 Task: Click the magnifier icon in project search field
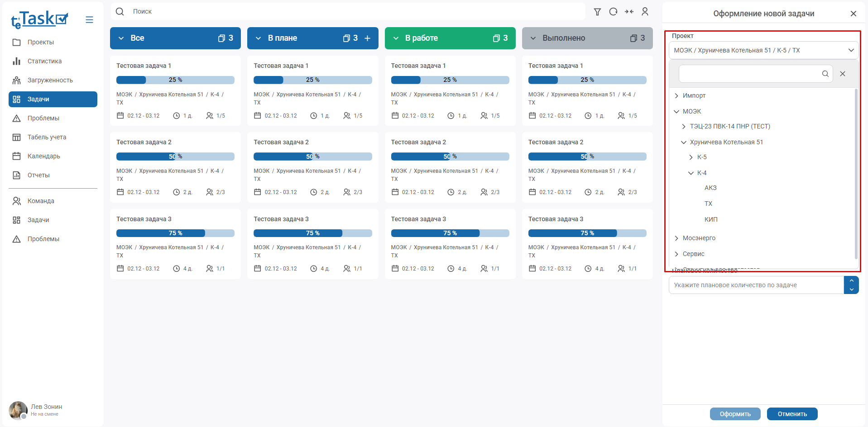[825, 74]
